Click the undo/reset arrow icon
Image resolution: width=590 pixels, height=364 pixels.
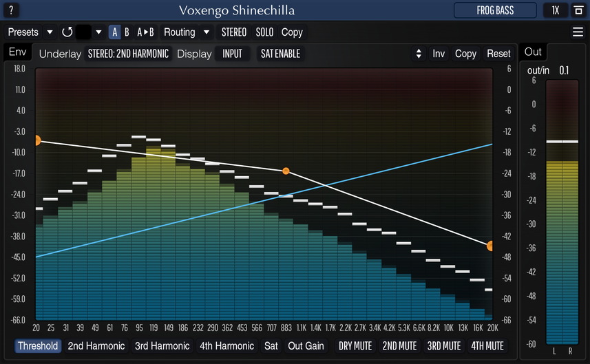(67, 32)
